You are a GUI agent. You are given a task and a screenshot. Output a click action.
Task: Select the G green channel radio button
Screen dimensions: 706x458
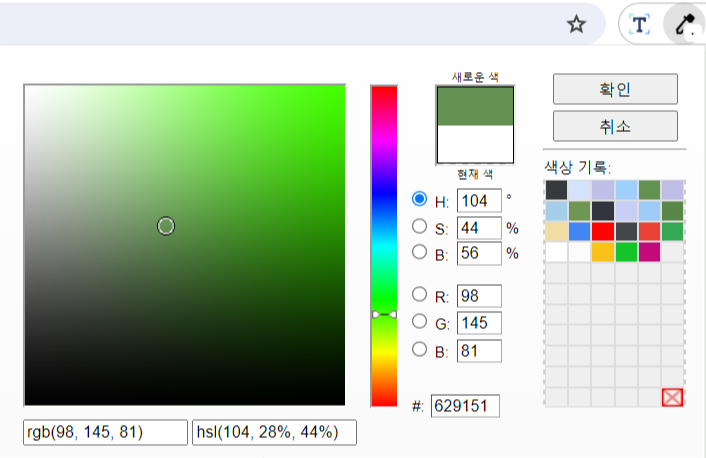(x=419, y=321)
